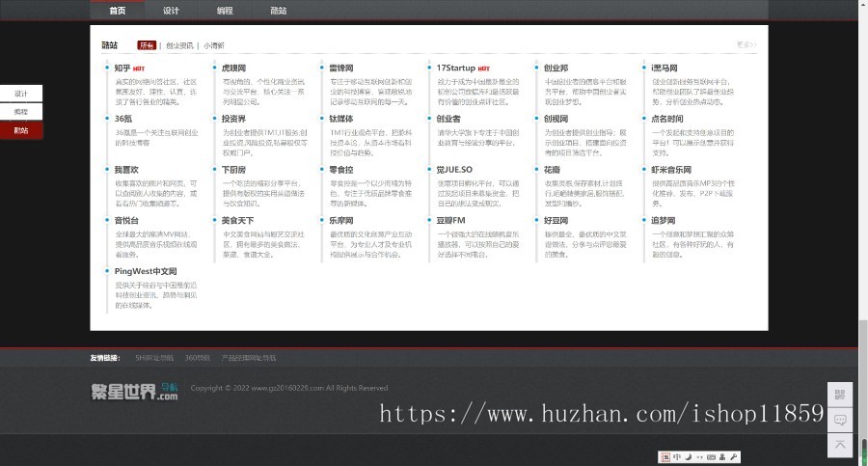Open the 音悦台 site link
Viewport: 868px width, 466px height.
click(126, 221)
